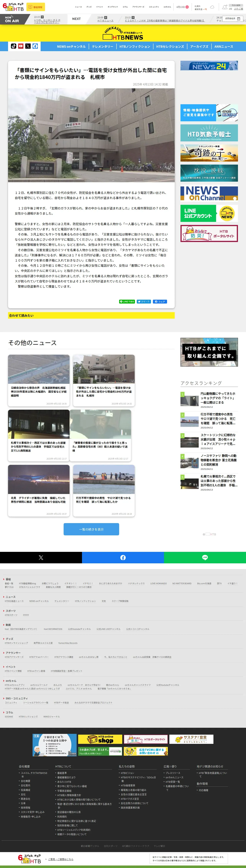246x868 pixels.
Task: Open the 情報・映像提供 submission banner
Action: (x=209, y=112)
